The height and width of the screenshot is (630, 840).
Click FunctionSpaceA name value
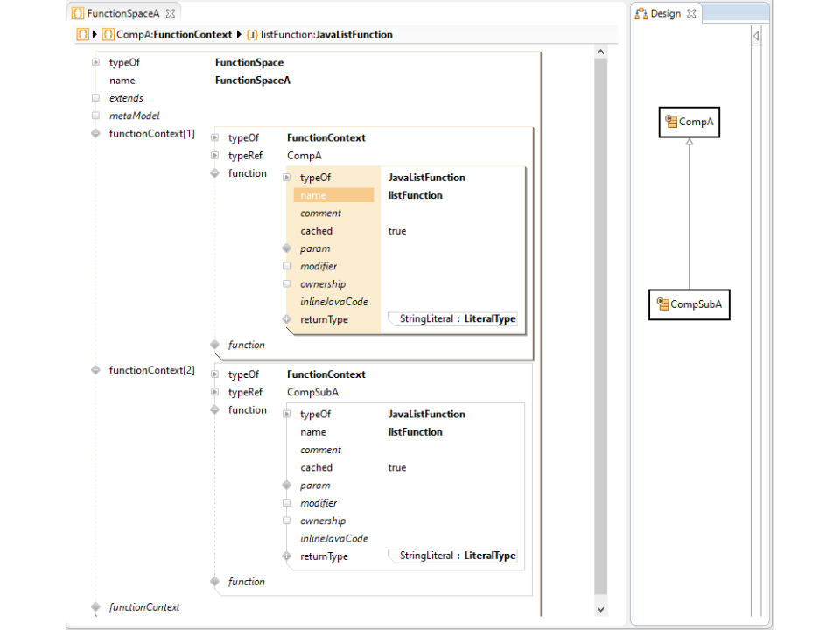point(252,80)
